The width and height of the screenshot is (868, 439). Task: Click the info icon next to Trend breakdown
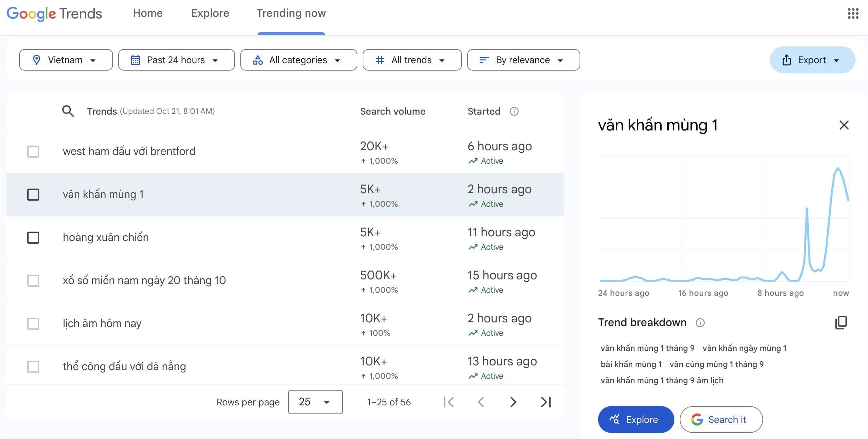pyautogui.click(x=700, y=323)
